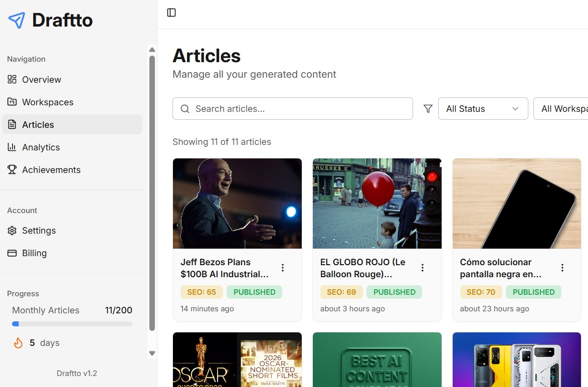Click the sidebar vertical scrollbar thumb
The image size is (588, 387).
152,193
